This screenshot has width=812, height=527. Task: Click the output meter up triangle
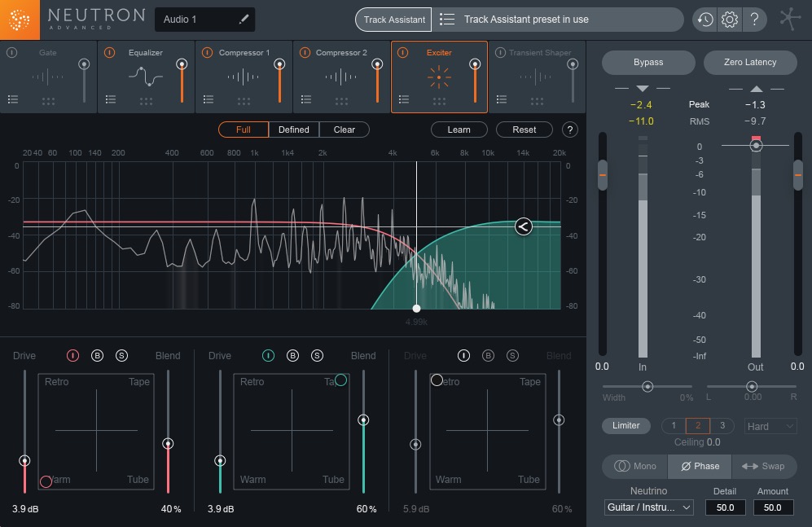coord(757,89)
